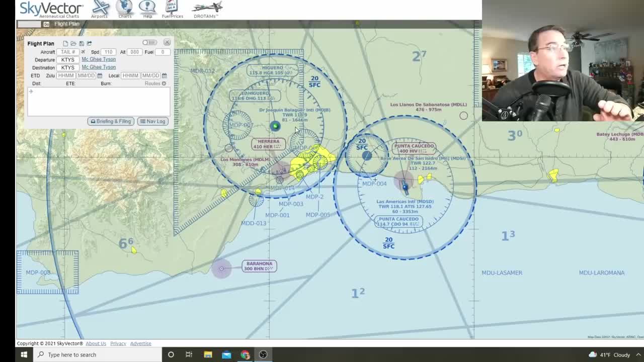The height and width of the screenshot is (362, 644).
Task: Click the Zulu HHMM time field
Action: tap(66, 75)
